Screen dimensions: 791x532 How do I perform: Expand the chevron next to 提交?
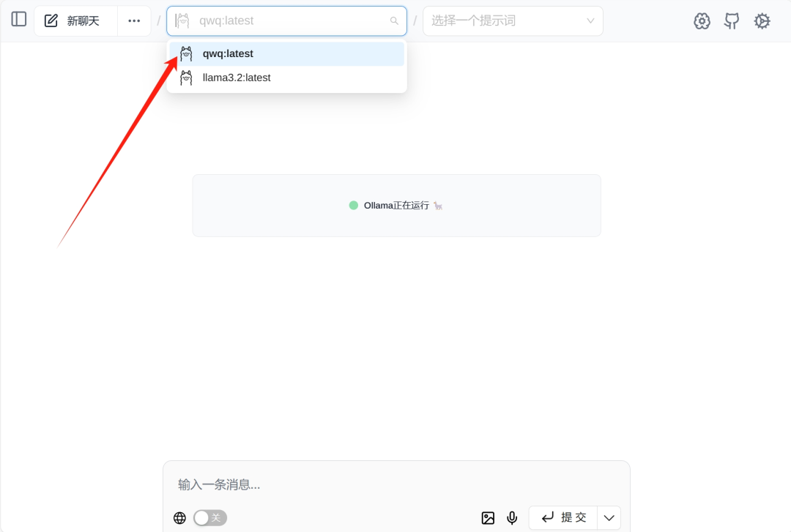pos(609,517)
